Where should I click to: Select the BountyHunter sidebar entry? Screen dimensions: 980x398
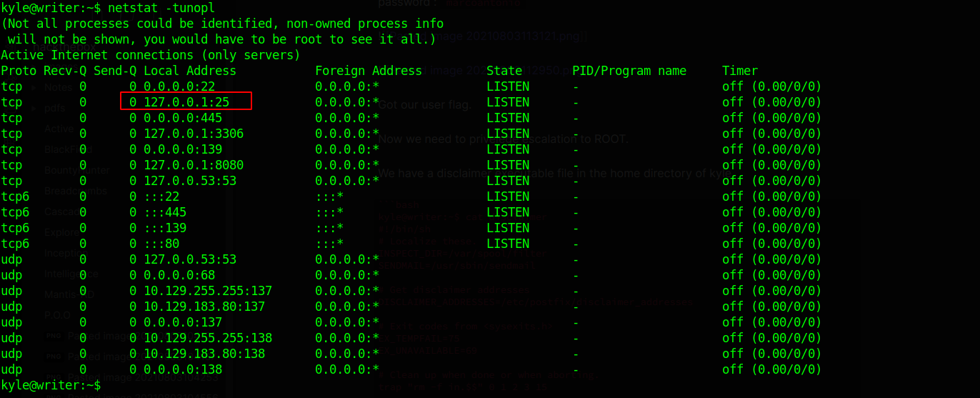(76, 171)
